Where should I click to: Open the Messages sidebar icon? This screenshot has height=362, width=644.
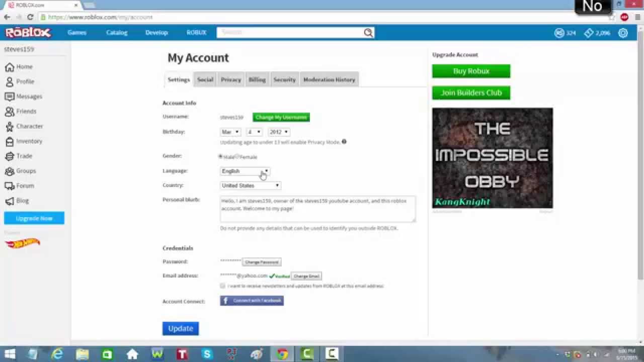point(9,97)
